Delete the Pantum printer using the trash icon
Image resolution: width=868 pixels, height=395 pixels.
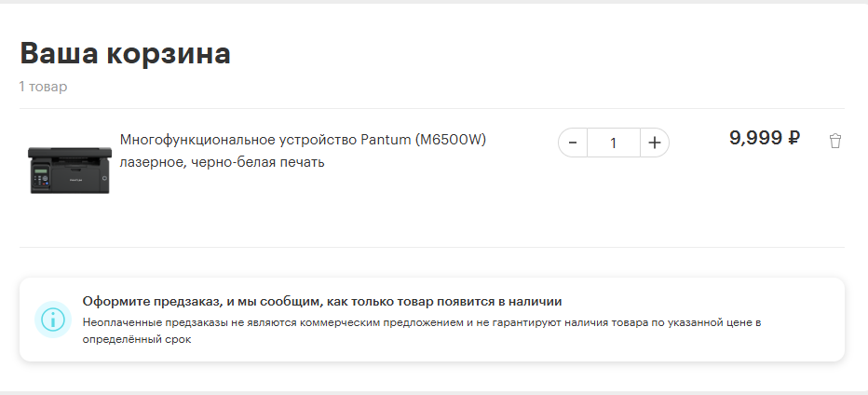834,142
